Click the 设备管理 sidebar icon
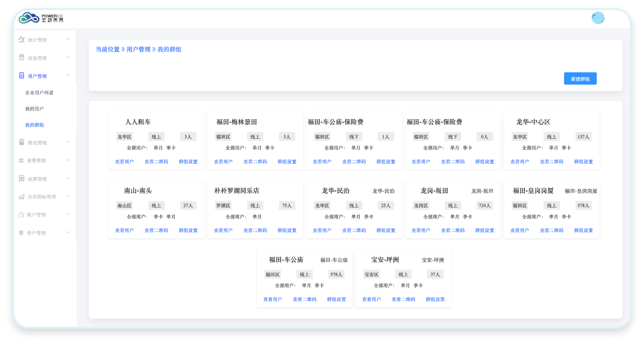Screen dimensions: 644x345 (x=22, y=58)
